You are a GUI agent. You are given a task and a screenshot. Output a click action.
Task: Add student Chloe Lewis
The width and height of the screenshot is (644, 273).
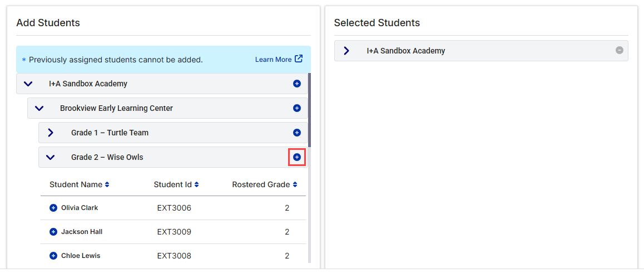click(x=53, y=256)
